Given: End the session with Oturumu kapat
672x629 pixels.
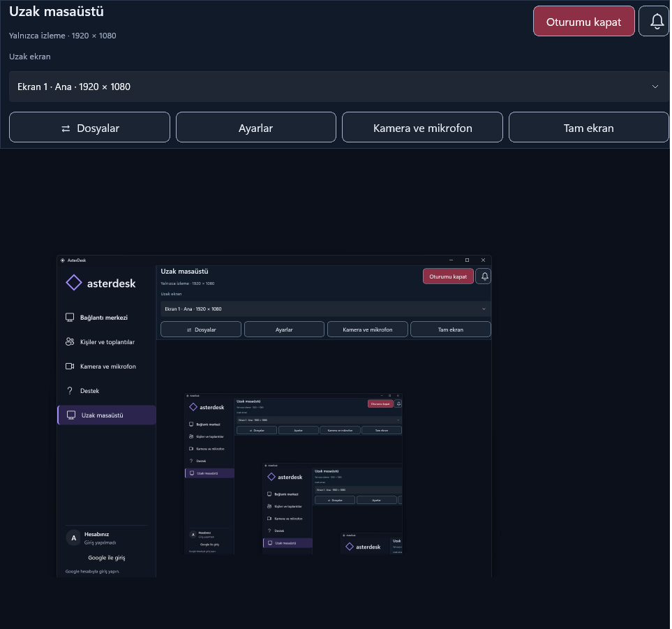Looking at the screenshot, I should tap(583, 21).
